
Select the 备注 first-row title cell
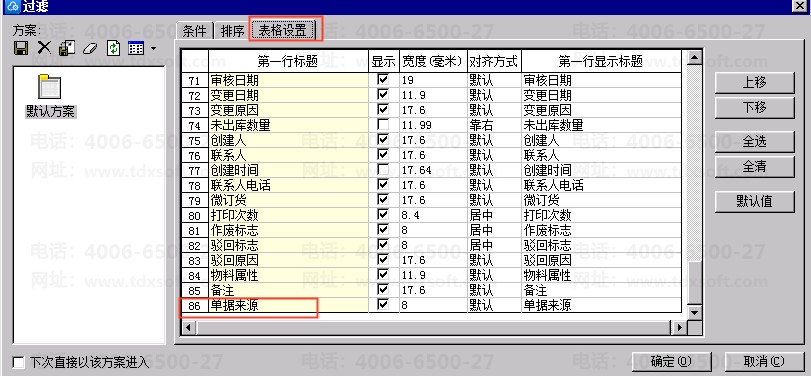click(x=289, y=290)
